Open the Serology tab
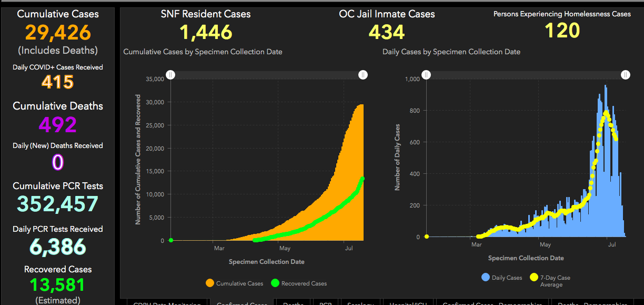 (x=360, y=303)
